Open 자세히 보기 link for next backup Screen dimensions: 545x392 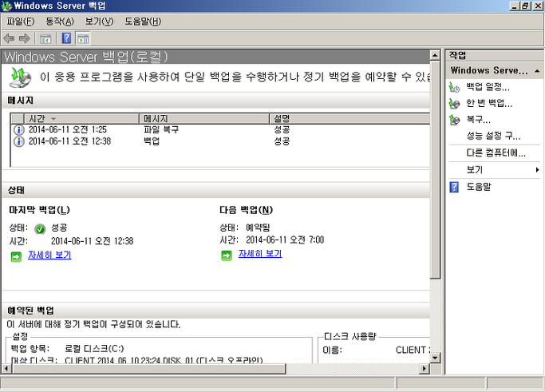(260, 254)
